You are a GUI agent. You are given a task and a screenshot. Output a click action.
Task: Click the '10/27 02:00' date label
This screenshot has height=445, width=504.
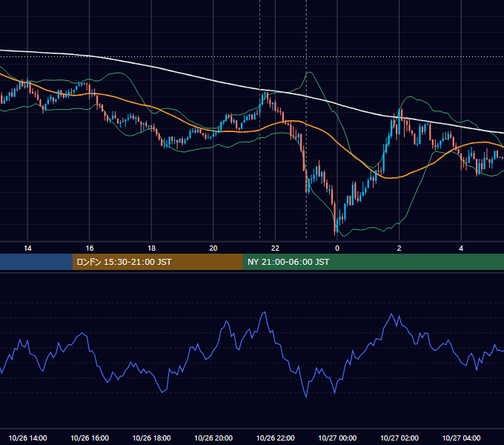(399, 438)
